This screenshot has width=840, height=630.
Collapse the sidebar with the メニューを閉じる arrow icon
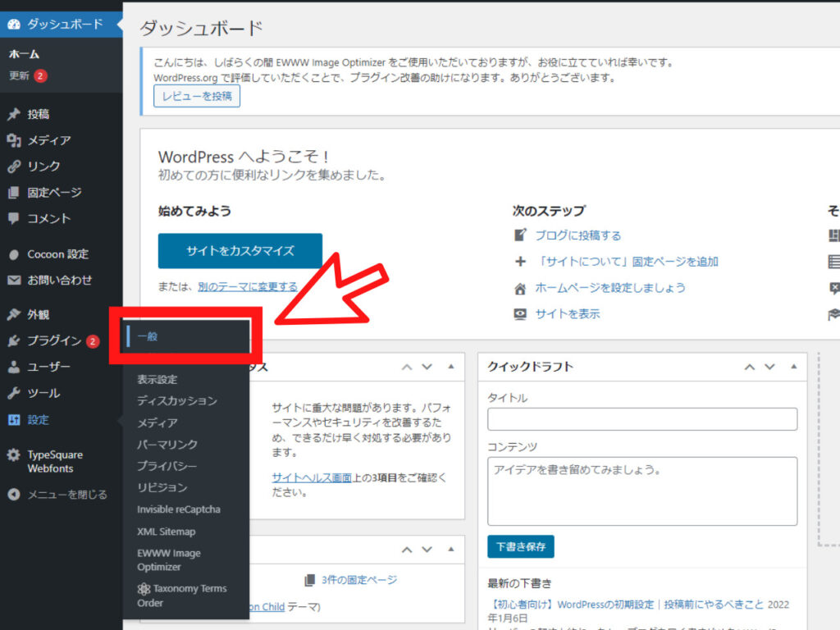coord(14,495)
